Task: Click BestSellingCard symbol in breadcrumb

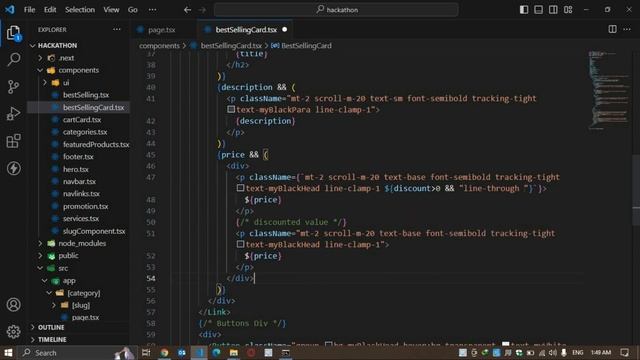Action: tap(306, 46)
